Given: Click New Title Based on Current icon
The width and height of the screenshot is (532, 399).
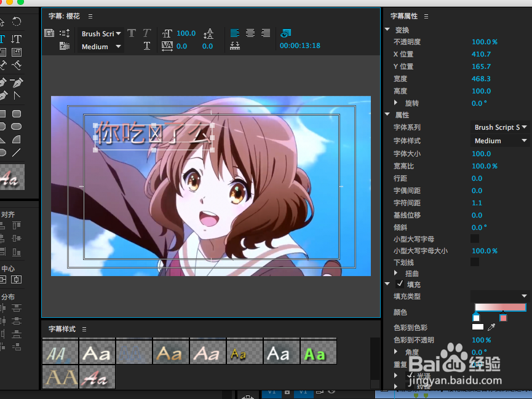Looking at the screenshot, I should click(x=49, y=33).
